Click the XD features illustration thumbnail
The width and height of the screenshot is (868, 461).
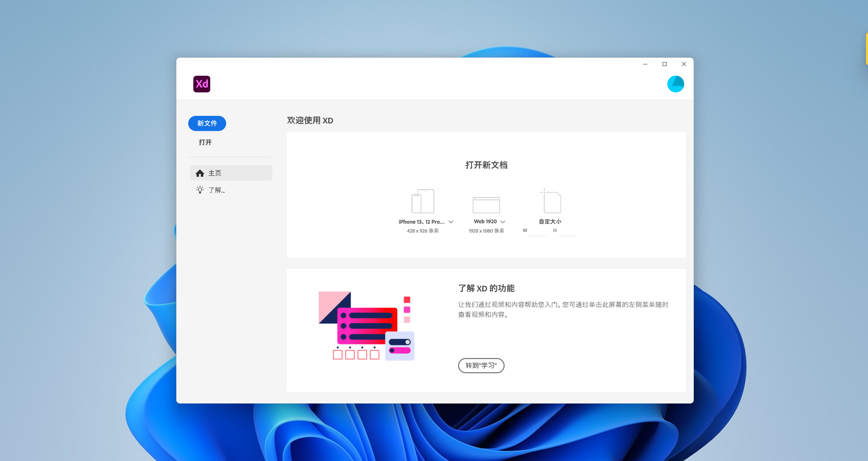click(x=367, y=326)
